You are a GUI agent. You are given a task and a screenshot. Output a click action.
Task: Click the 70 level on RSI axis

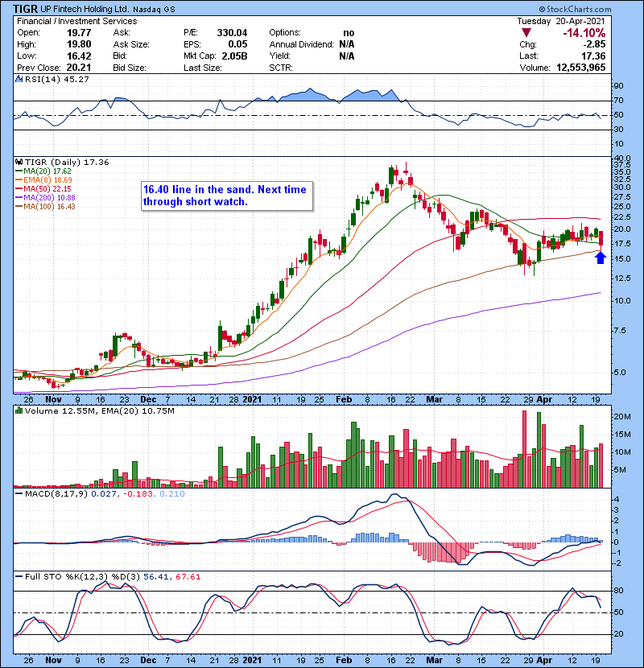coord(618,101)
